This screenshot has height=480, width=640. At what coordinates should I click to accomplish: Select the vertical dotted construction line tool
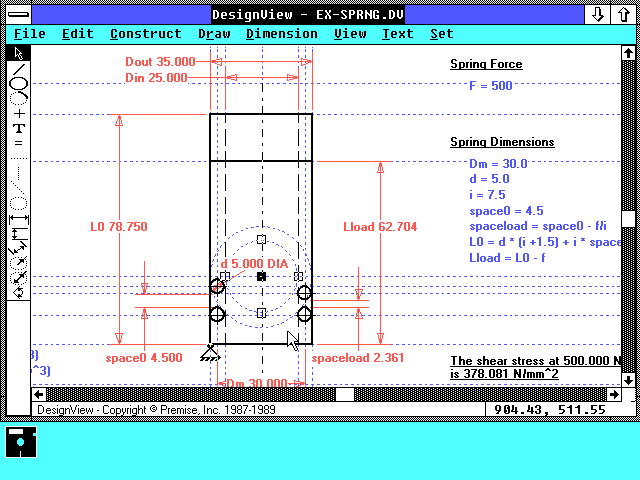[18, 172]
